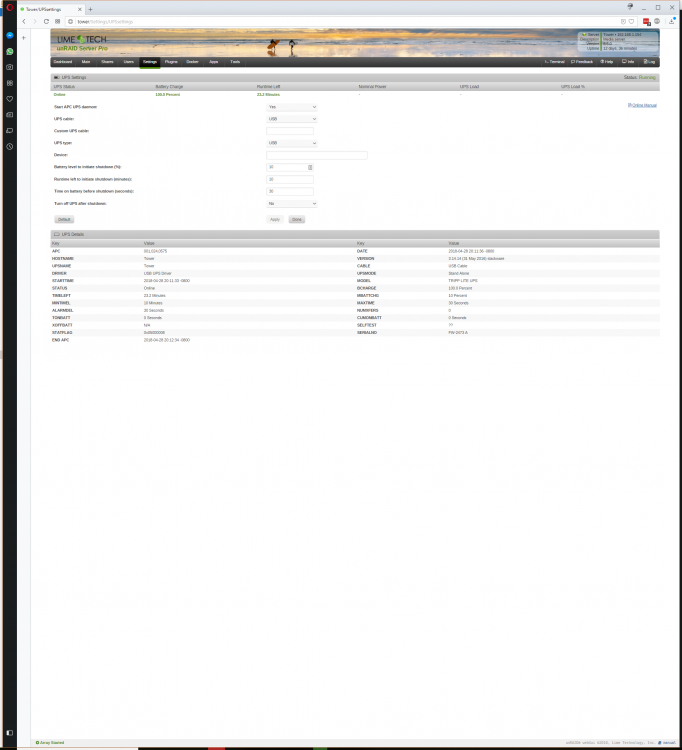Reload the current page
Screen dimensions: 682x750
(x=46, y=22)
